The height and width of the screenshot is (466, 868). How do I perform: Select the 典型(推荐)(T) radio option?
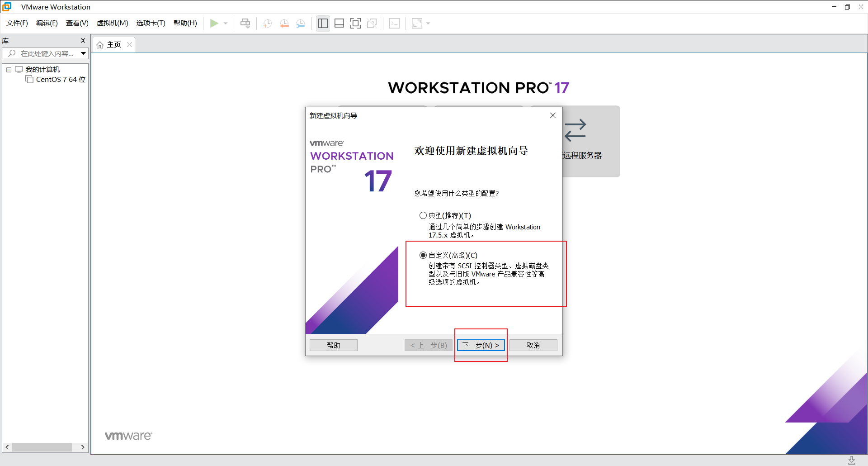[x=423, y=215]
